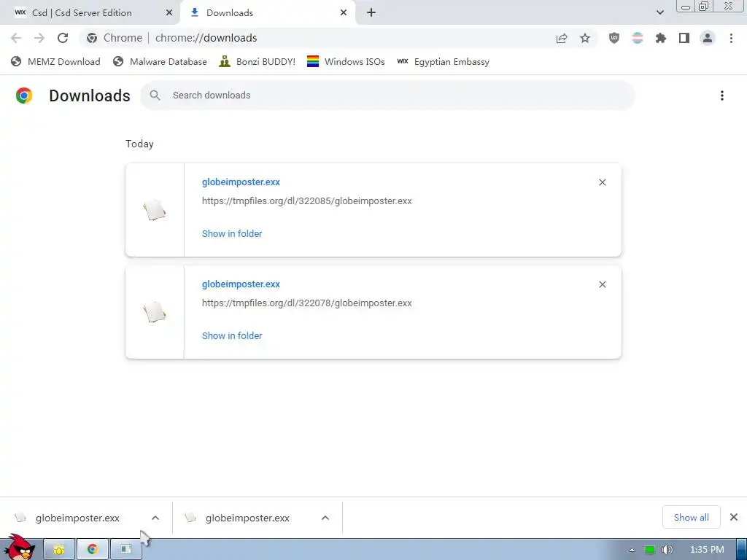This screenshot has width=747, height=560.
Task: Click the magnifier icon in Search downloads
Action: (x=155, y=96)
